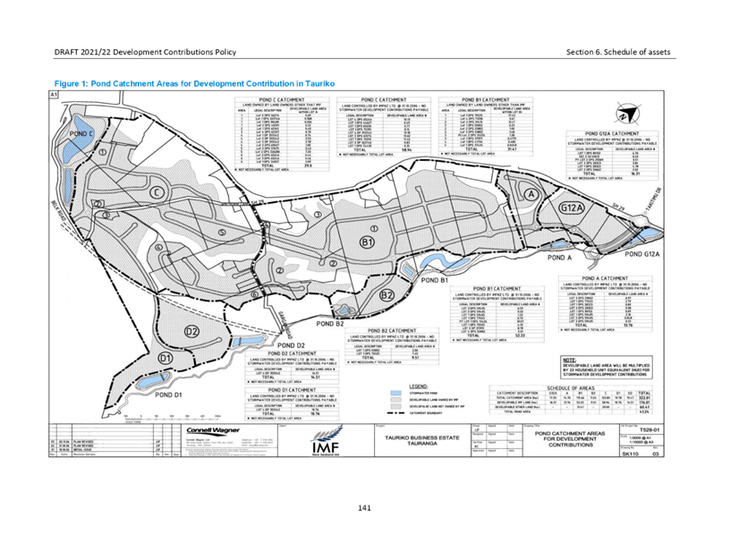The height and width of the screenshot is (560, 730).
Task: Select the Figure 1 blue caption heading
Action: [x=195, y=84]
